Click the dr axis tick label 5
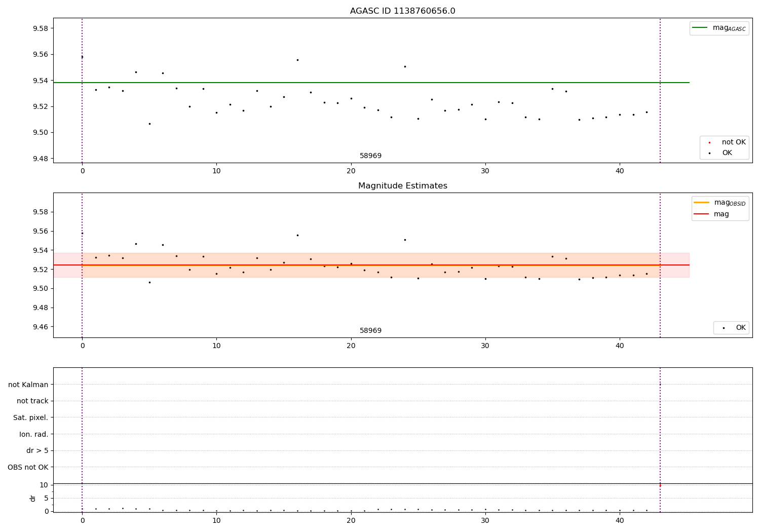This screenshot has width=760, height=532. pos(46,498)
